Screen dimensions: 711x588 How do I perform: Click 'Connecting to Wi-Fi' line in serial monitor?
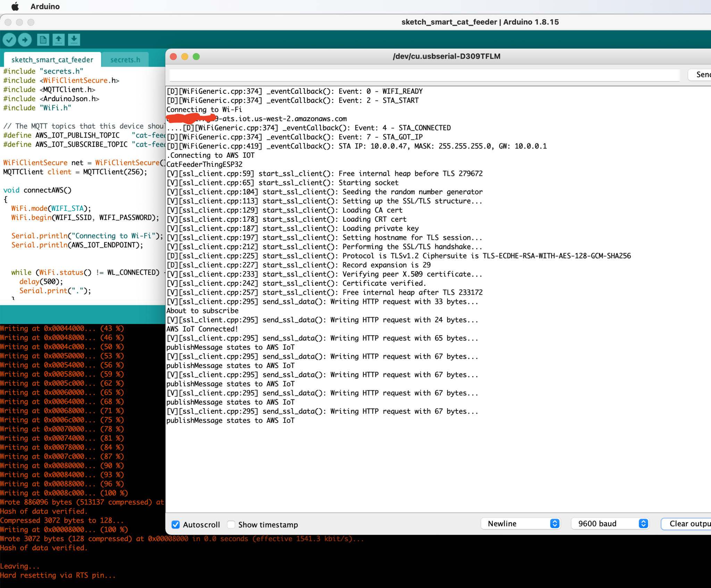(x=204, y=110)
